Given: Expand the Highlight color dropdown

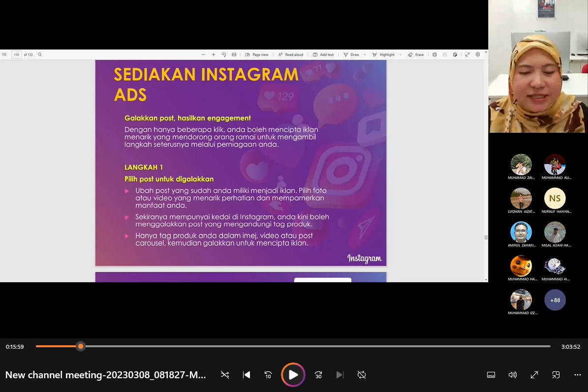Looking at the screenshot, I should (401, 55).
